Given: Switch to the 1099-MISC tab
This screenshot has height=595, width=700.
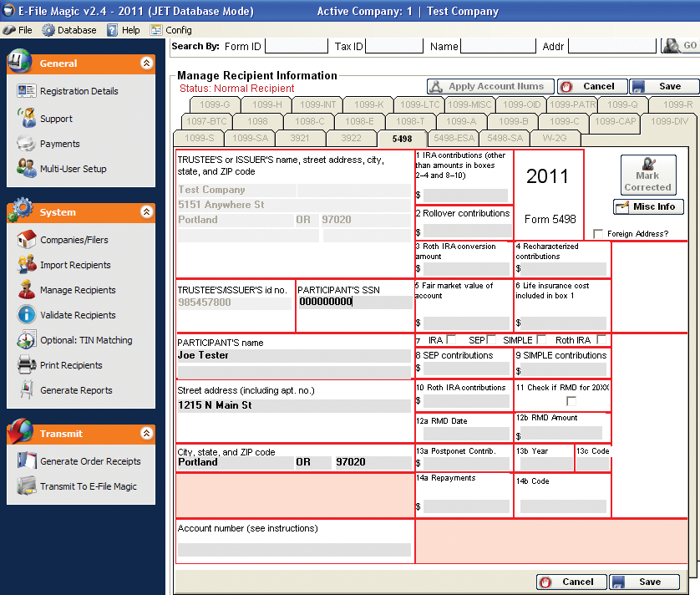Looking at the screenshot, I should pos(469,104).
